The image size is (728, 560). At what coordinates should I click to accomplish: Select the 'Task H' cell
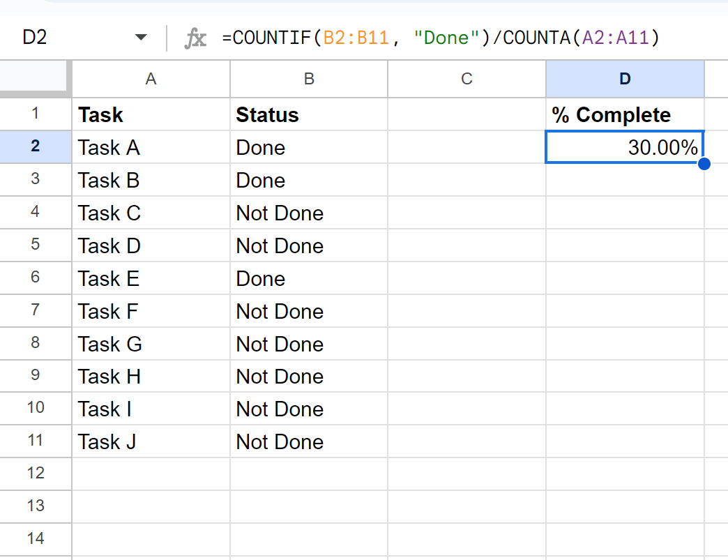(x=151, y=376)
